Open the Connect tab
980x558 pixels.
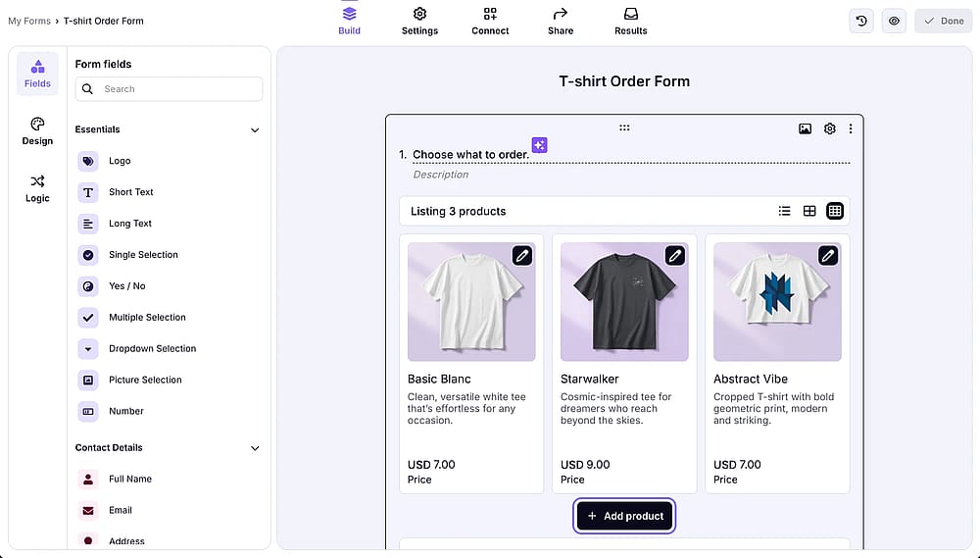(x=490, y=21)
